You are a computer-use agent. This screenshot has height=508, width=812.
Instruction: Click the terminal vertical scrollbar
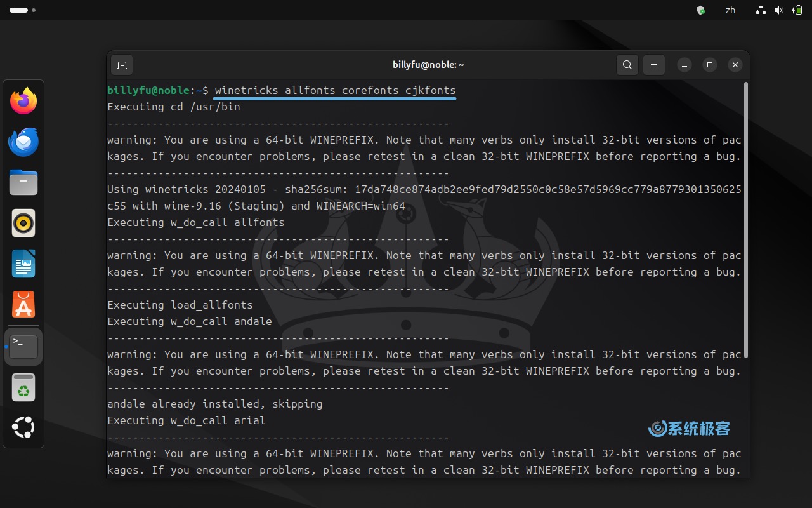tap(745, 220)
